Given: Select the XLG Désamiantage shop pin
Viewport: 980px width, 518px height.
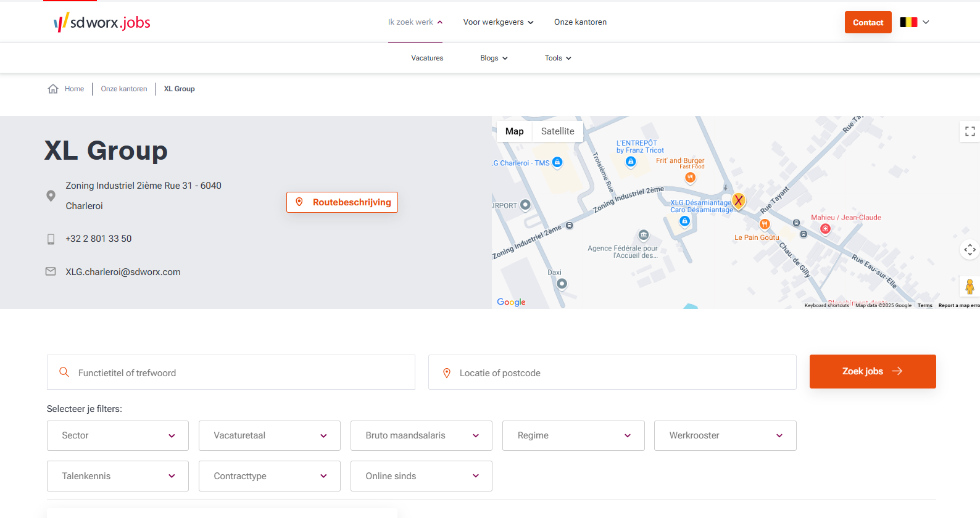Looking at the screenshot, I should click(x=684, y=221).
